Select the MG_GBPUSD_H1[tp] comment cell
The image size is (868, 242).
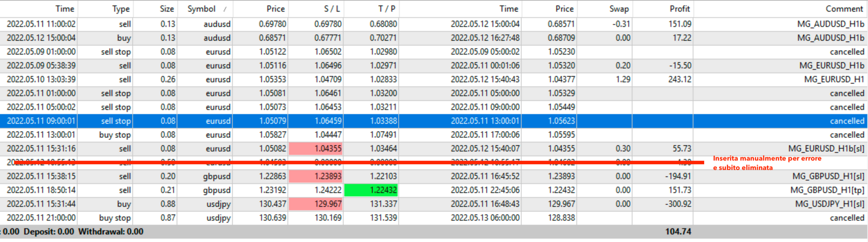[x=827, y=190]
